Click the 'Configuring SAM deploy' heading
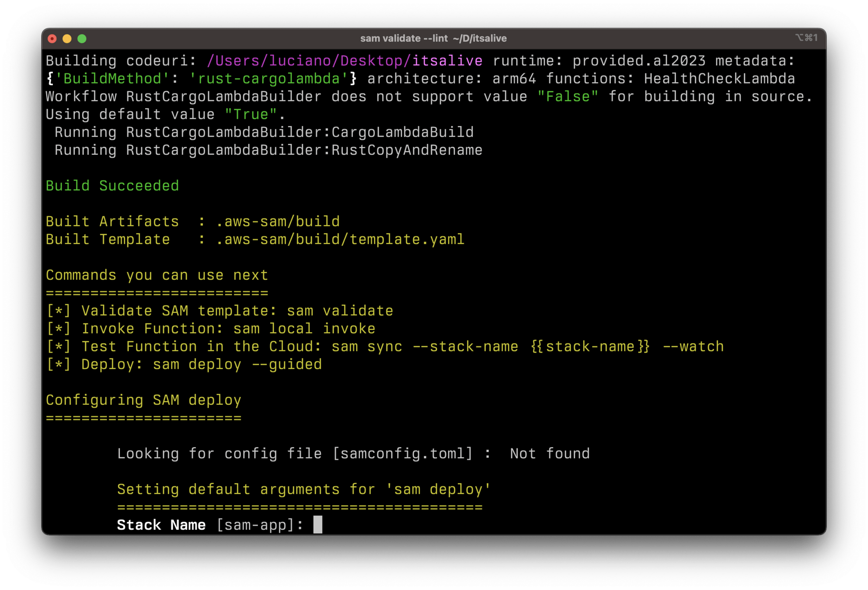This screenshot has height=590, width=868. [143, 400]
